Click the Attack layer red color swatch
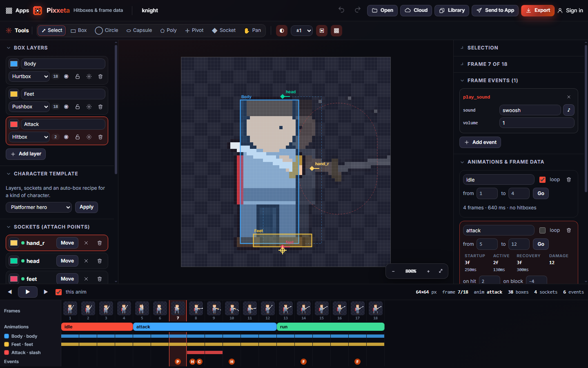This screenshot has height=368, width=588. click(14, 124)
